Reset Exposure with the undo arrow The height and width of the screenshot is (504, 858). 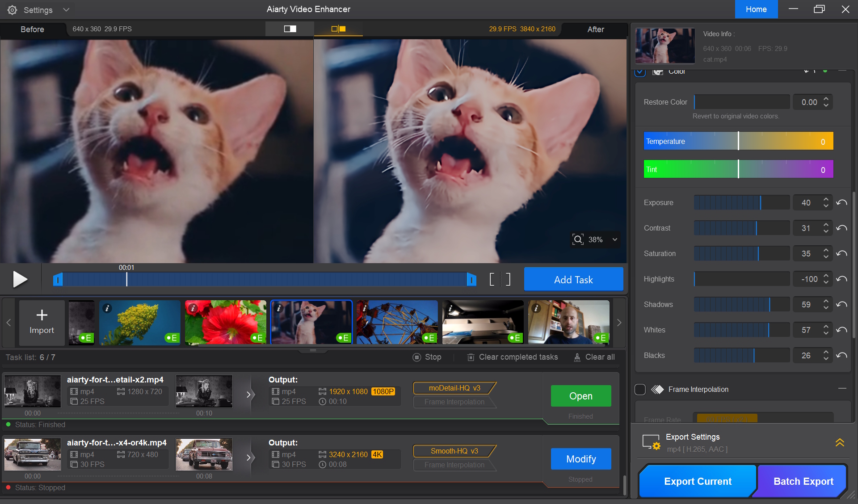842,203
